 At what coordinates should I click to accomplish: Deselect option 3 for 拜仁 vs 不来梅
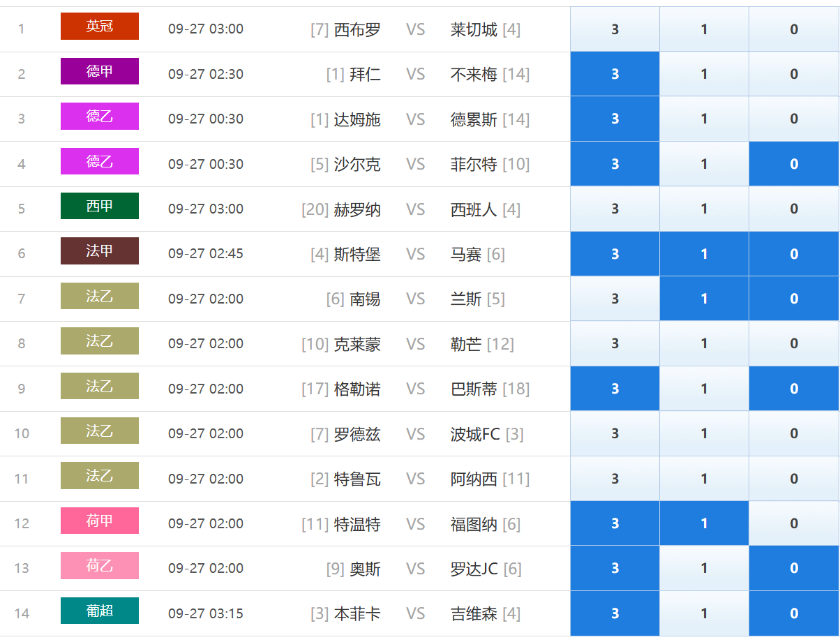tap(615, 74)
